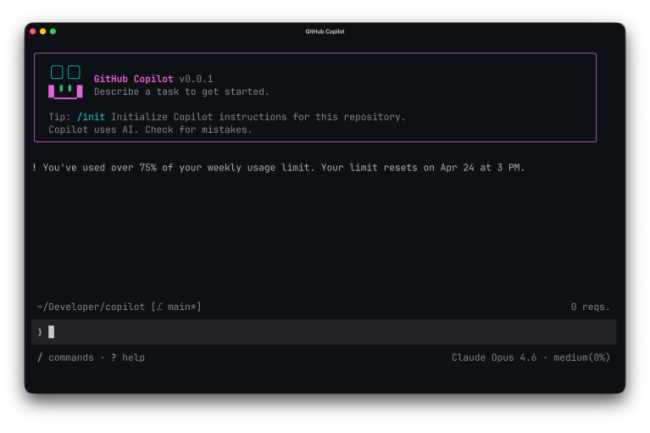The image size is (650, 433).
Task: Click the green full-screen window button
Action: [53, 31]
